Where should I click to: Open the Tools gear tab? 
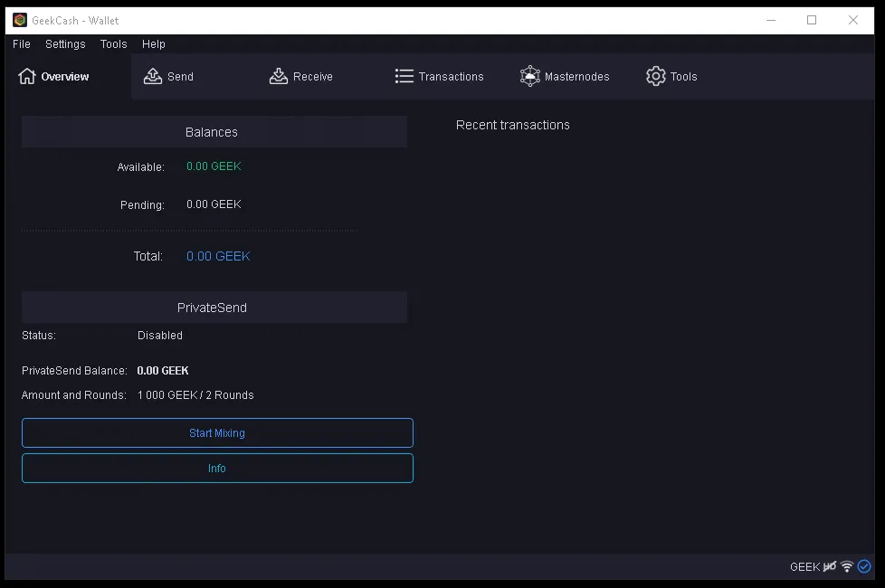click(671, 76)
